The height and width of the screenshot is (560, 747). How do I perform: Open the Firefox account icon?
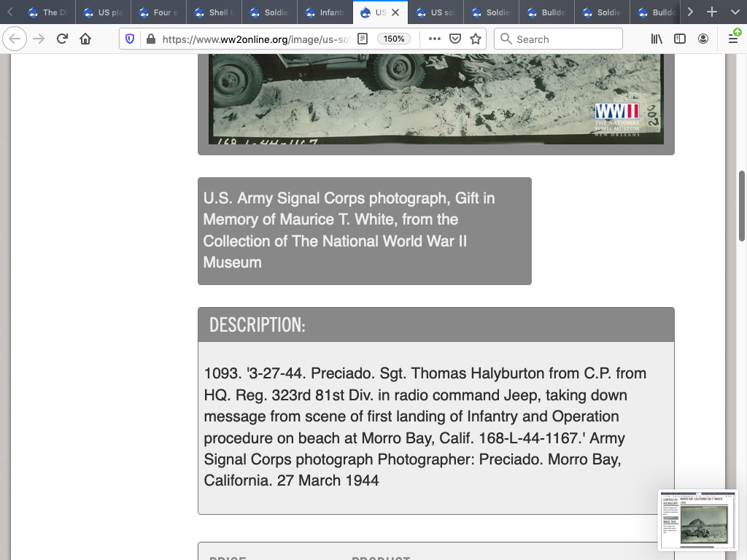point(703,39)
